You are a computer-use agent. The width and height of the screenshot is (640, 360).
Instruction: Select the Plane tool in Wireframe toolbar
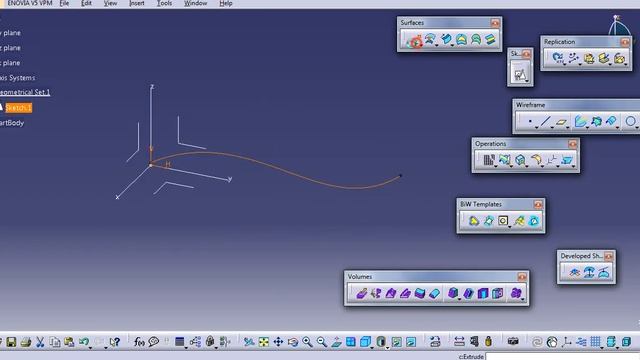561,122
